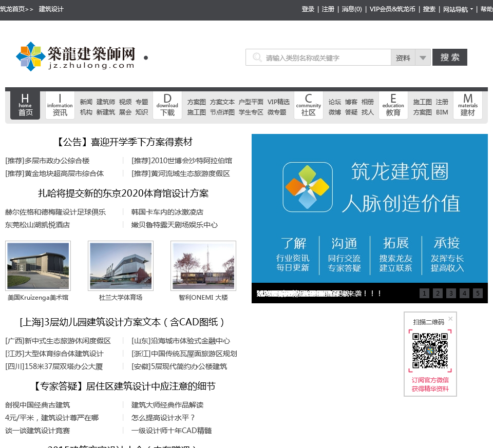
Task: Open [广西]新中式生态旅游休闲度假区 link
Action: click(x=58, y=341)
